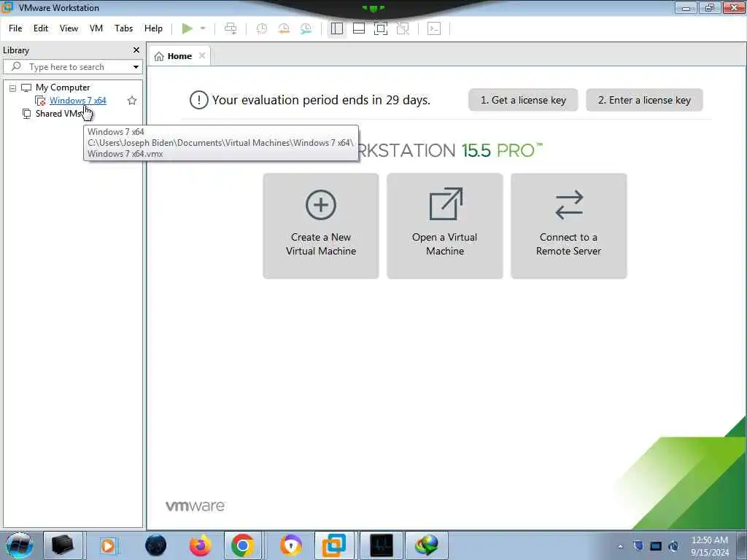Click the volume icon in system tray
Viewport: 747px width, 560px height.
pos(673,546)
